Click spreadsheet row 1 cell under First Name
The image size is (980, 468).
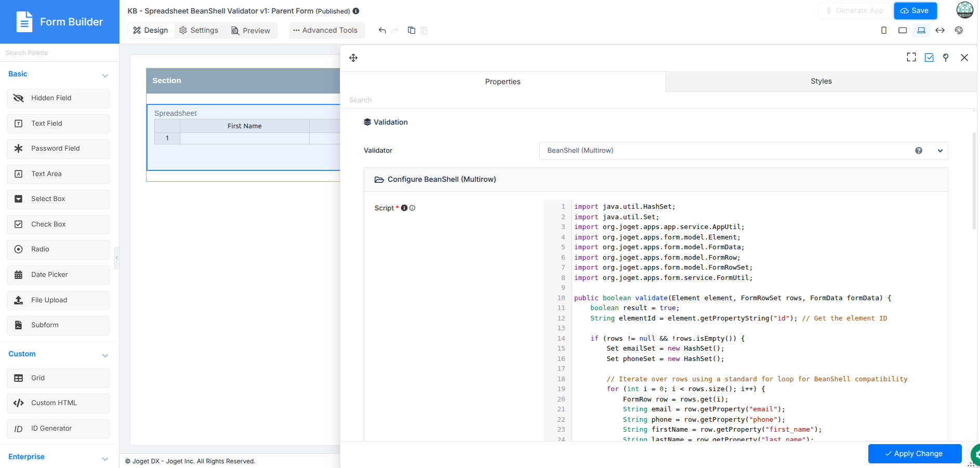click(x=245, y=138)
